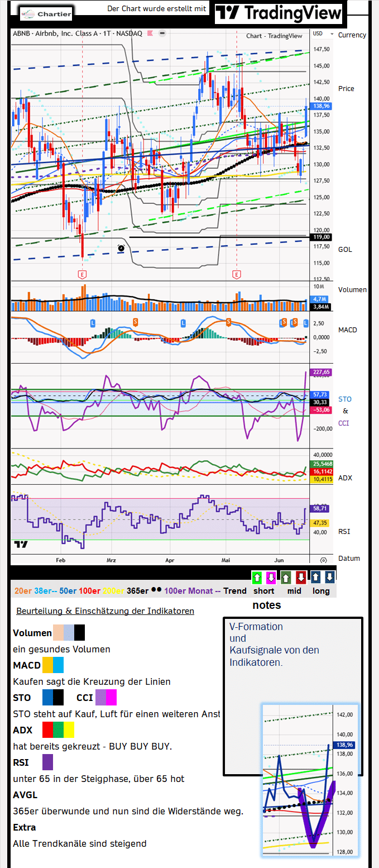379x868 pixels.
Task: Click the TradingView logo in the header
Action: [279, 13]
